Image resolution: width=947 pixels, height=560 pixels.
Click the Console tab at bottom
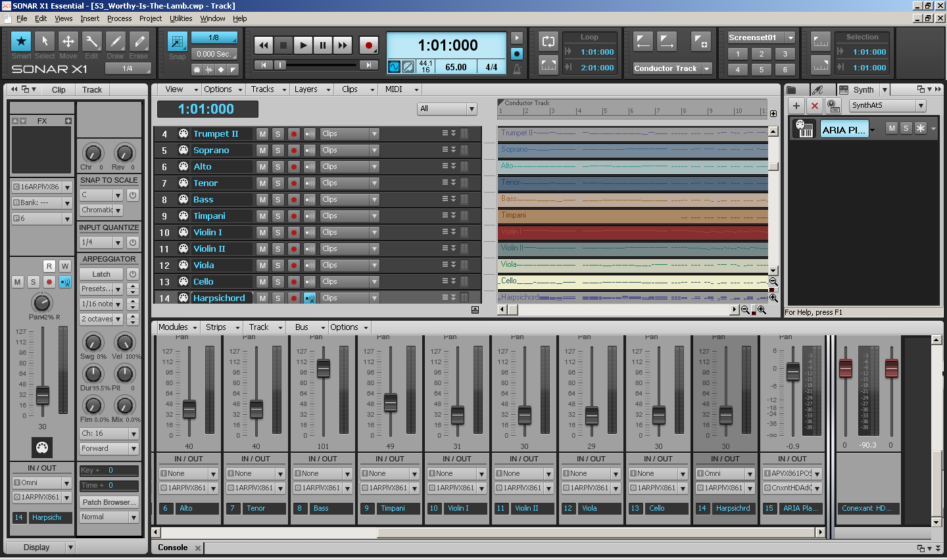pyautogui.click(x=173, y=548)
